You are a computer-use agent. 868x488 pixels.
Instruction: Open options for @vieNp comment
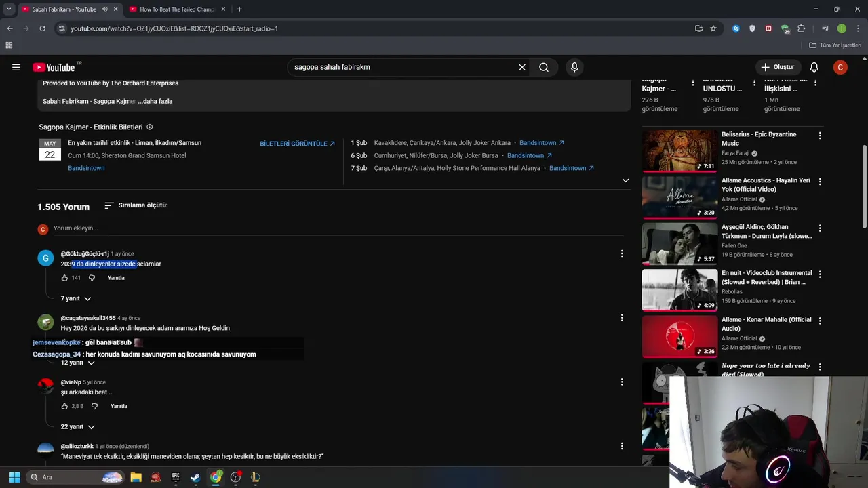pyautogui.click(x=622, y=382)
